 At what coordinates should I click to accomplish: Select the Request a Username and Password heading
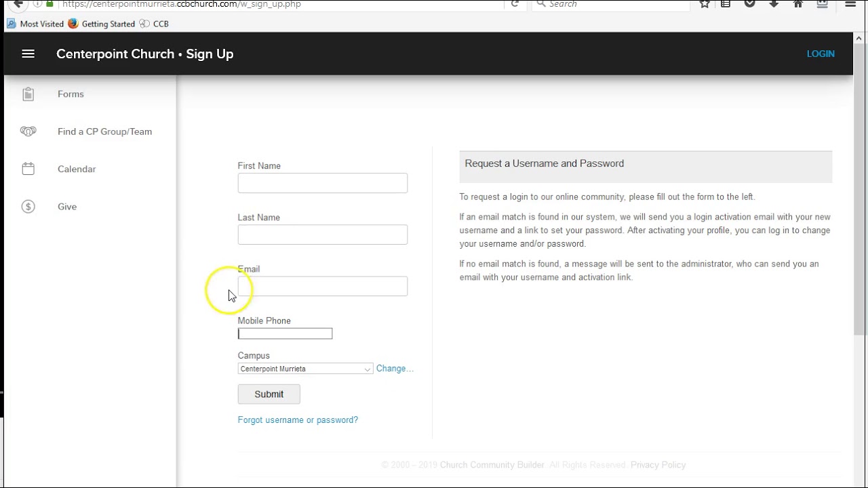coord(545,163)
